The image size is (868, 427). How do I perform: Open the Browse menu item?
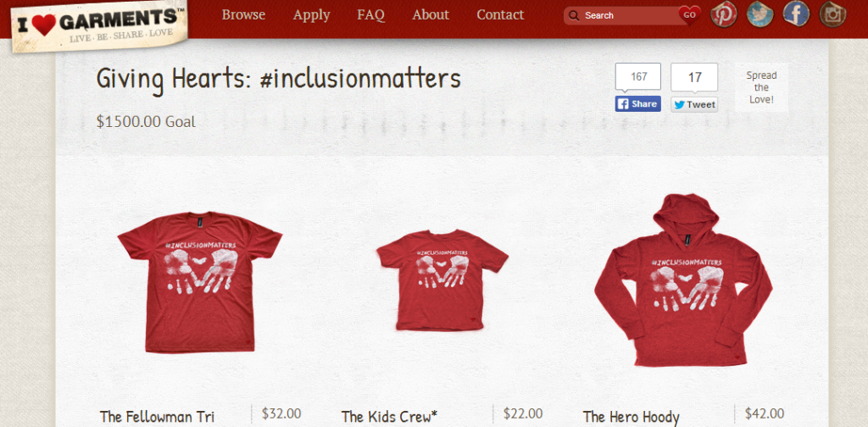243,15
